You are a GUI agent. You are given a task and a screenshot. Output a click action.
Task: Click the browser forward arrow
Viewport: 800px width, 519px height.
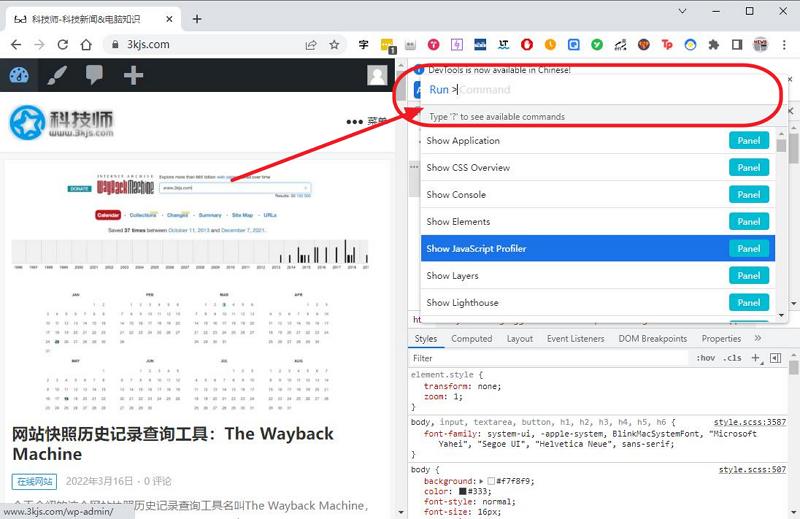39,45
